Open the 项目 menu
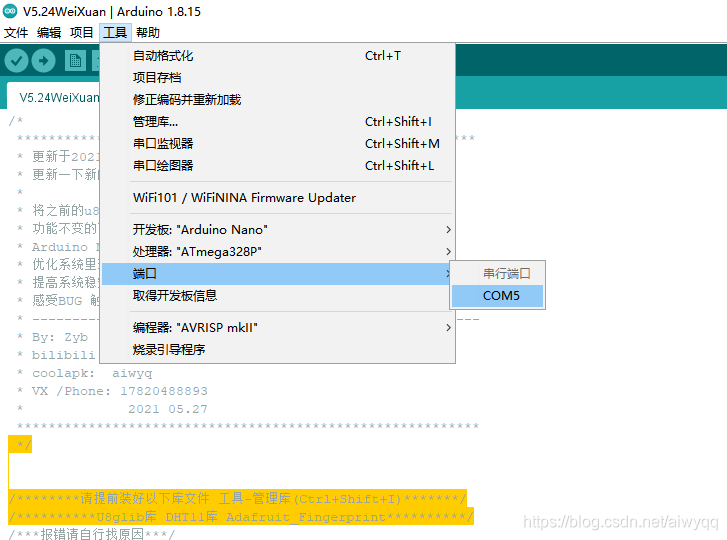 tap(82, 32)
